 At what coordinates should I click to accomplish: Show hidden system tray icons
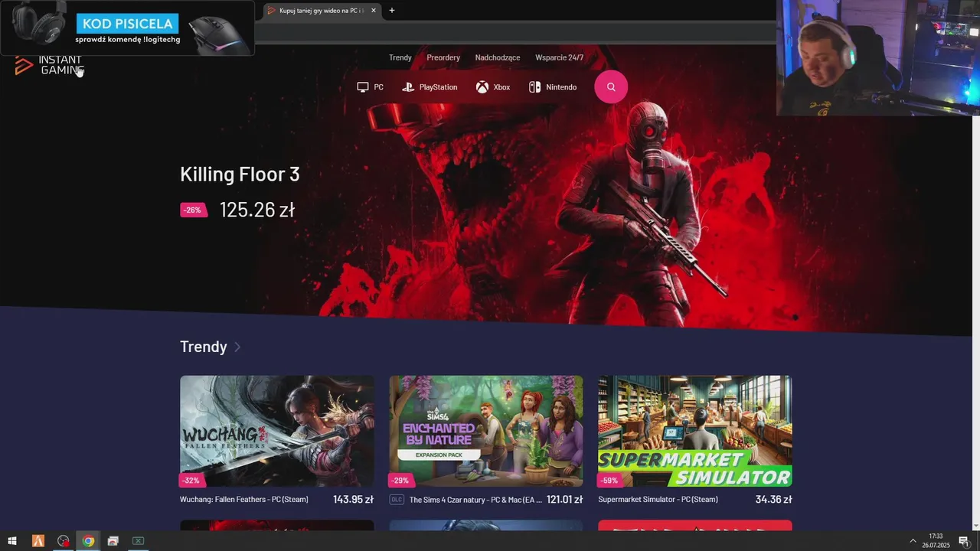click(913, 541)
